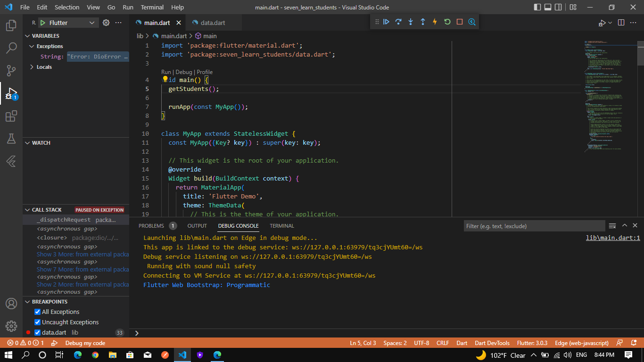Open the Flutter sidebar view

pyautogui.click(x=11, y=161)
